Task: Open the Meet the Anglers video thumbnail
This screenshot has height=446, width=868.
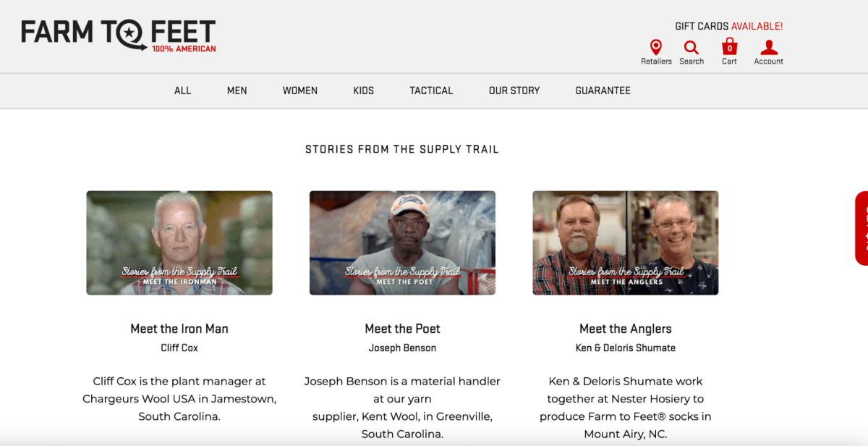Action: pyautogui.click(x=626, y=243)
